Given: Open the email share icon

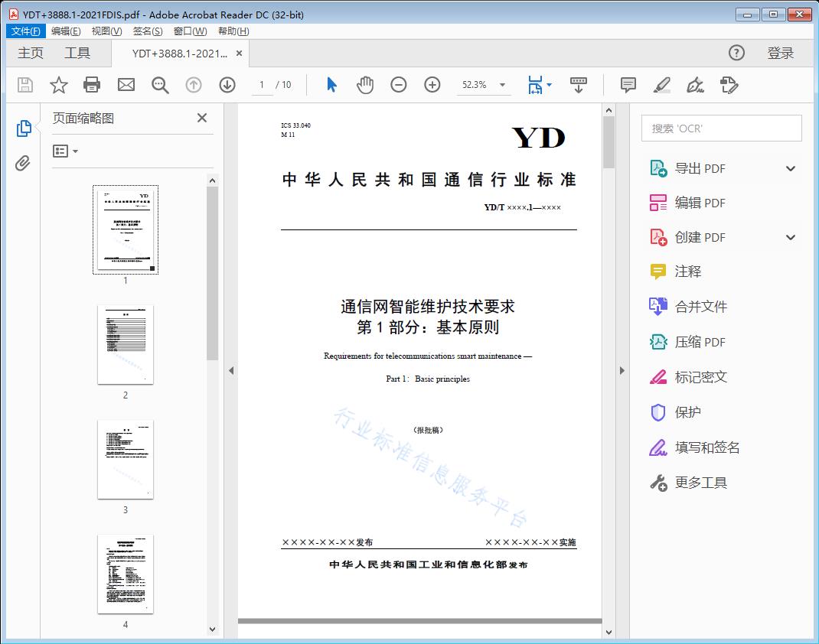Looking at the screenshot, I should click(x=126, y=85).
